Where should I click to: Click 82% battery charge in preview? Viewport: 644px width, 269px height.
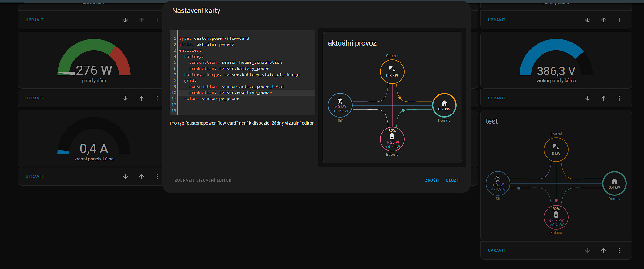pyautogui.click(x=392, y=131)
